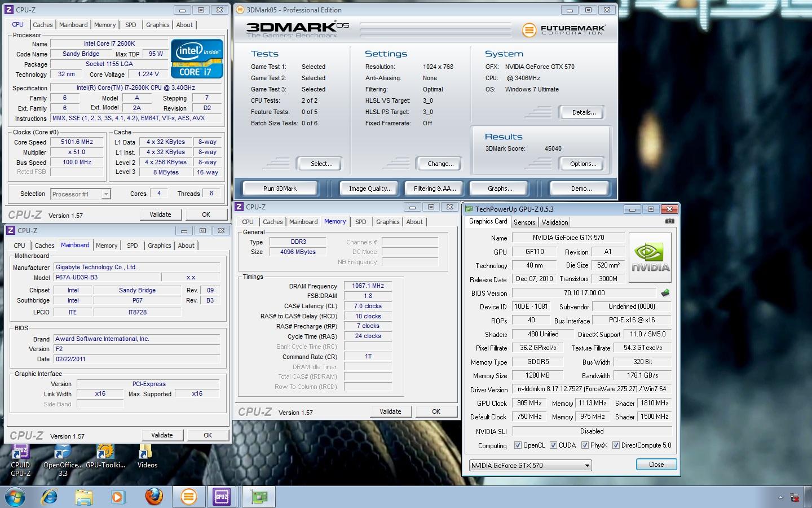Click the GPU Clock value 905 MHz in GPU-Z
The image size is (812, 508).
[529, 403]
